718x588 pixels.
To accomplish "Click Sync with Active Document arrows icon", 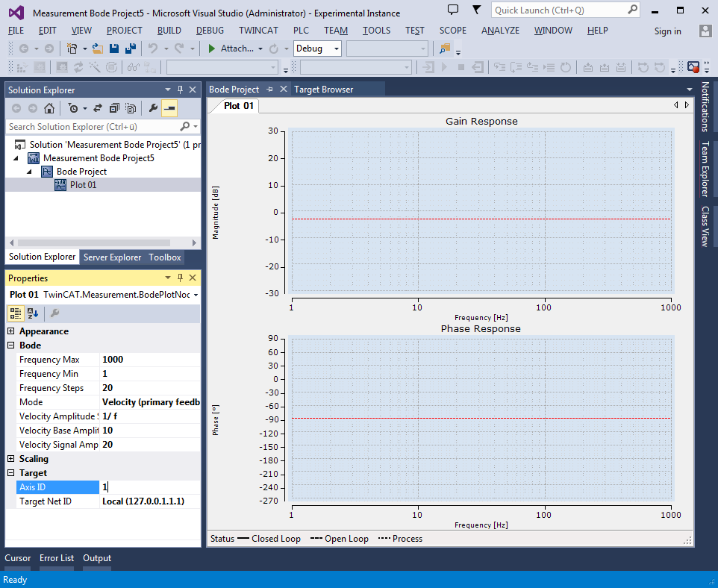I will point(98,108).
